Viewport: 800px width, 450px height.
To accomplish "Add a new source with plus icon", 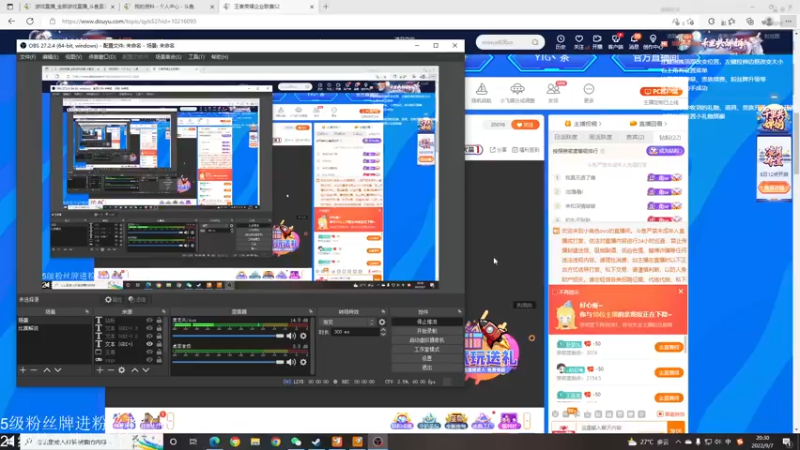I will [99, 370].
